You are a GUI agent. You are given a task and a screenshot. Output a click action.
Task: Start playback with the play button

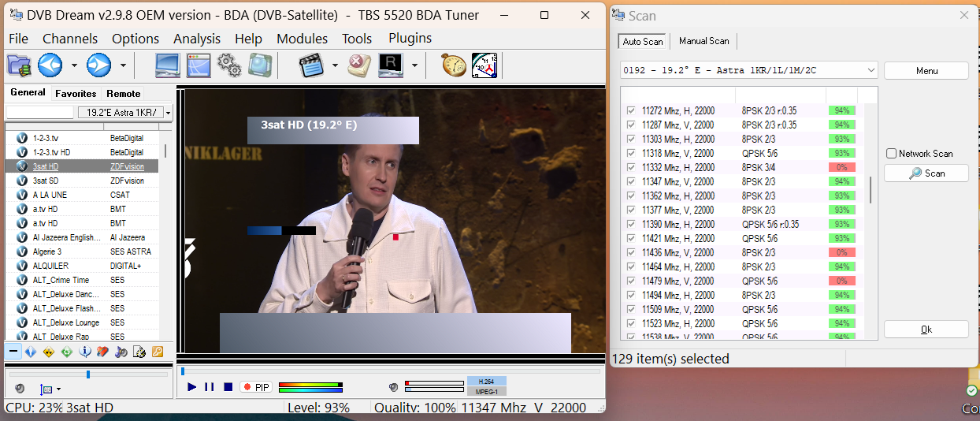[x=191, y=387]
